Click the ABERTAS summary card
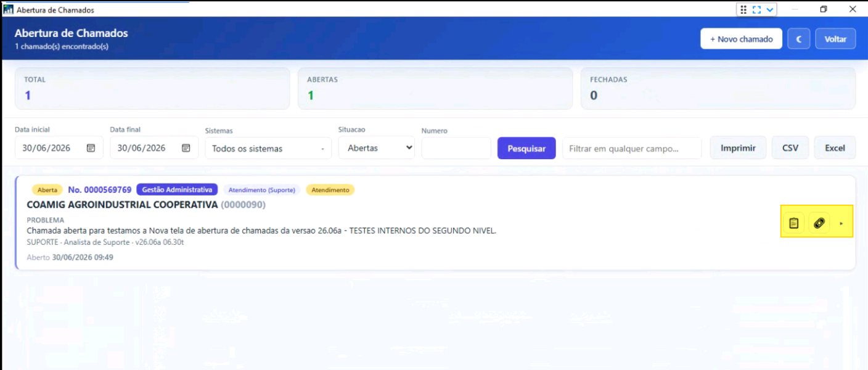 point(435,88)
